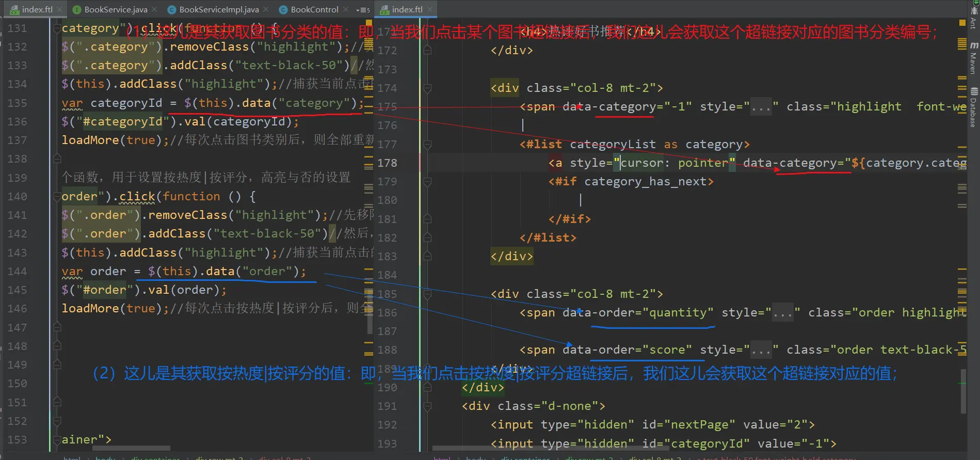Click the yellow inspection status indicator square
This screenshot has width=980, height=460.
point(962,23)
